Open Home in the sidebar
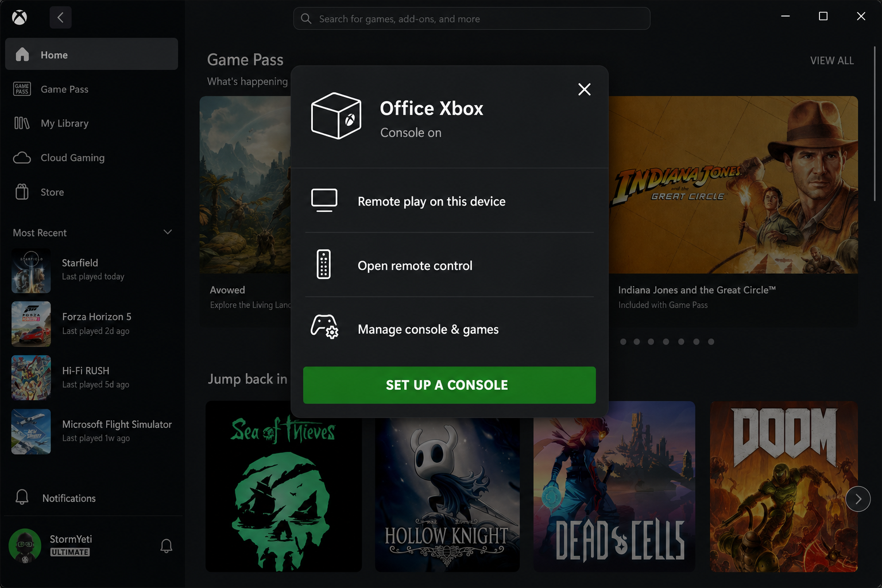882x588 pixels. [91, 54]
